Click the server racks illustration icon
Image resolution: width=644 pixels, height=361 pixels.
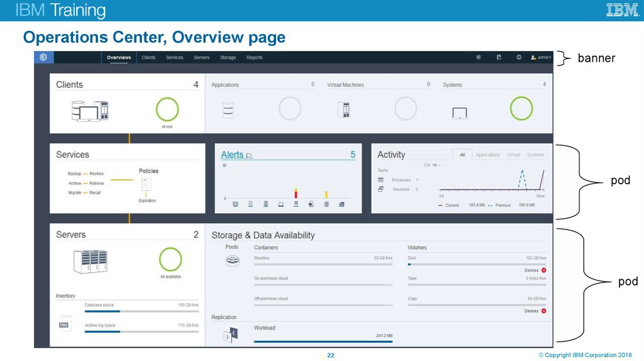point(91,261)
